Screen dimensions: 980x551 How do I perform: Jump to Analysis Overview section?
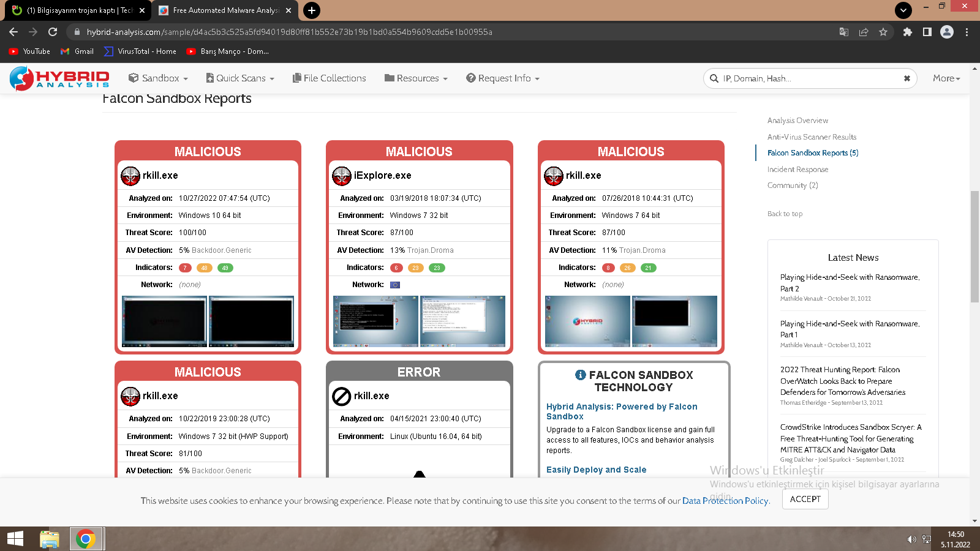coord(797,121)
